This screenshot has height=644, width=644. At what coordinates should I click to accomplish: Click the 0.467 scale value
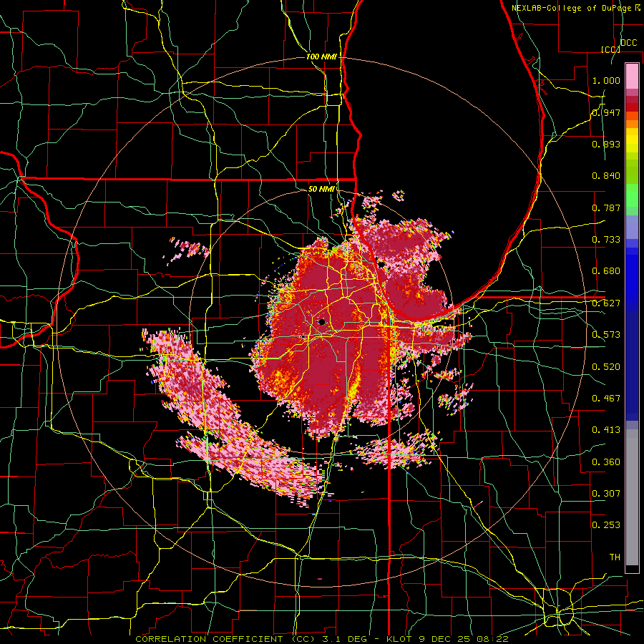(x=606, y=399)
